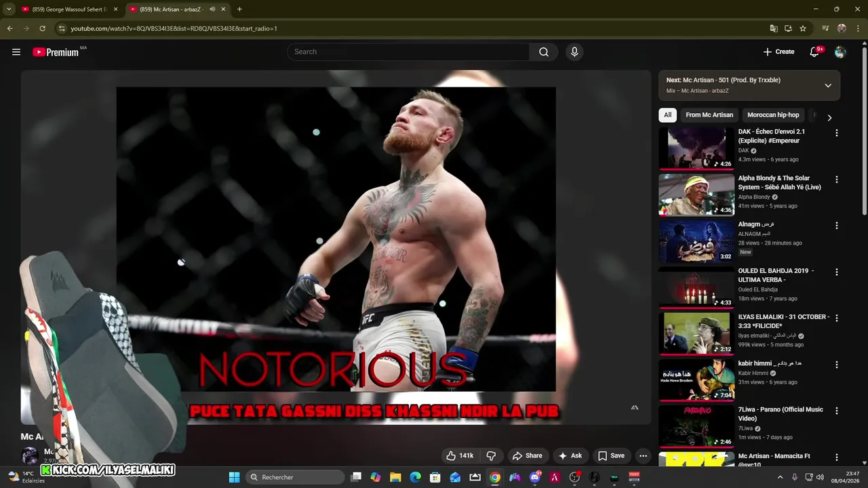Click the Create button
The width and height of the screenshot is (868, 488).
point(778,52)
